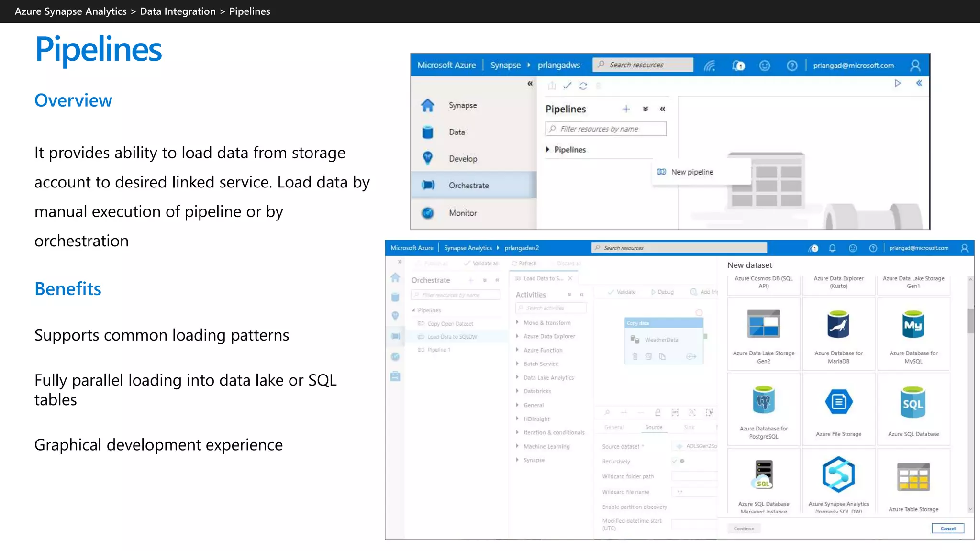Click the Debug button in pipeline toolbar
Viewport: 980px width, 551px height.
coord(662,292)
